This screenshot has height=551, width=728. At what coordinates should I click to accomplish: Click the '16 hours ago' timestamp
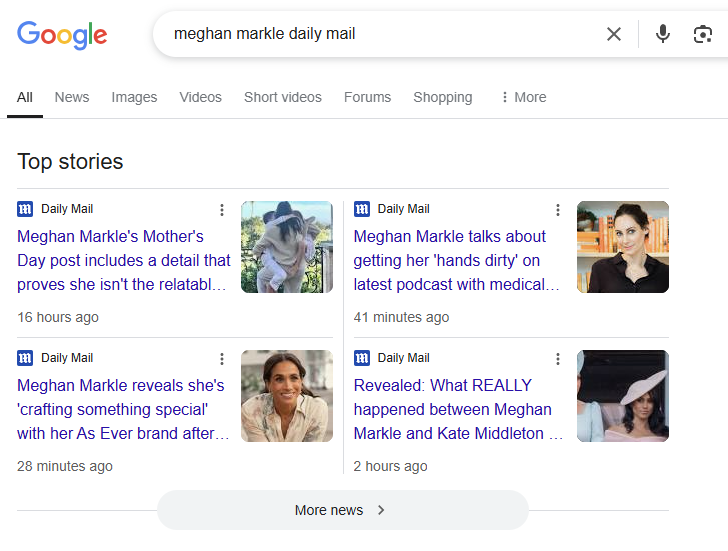pos(58,318)
